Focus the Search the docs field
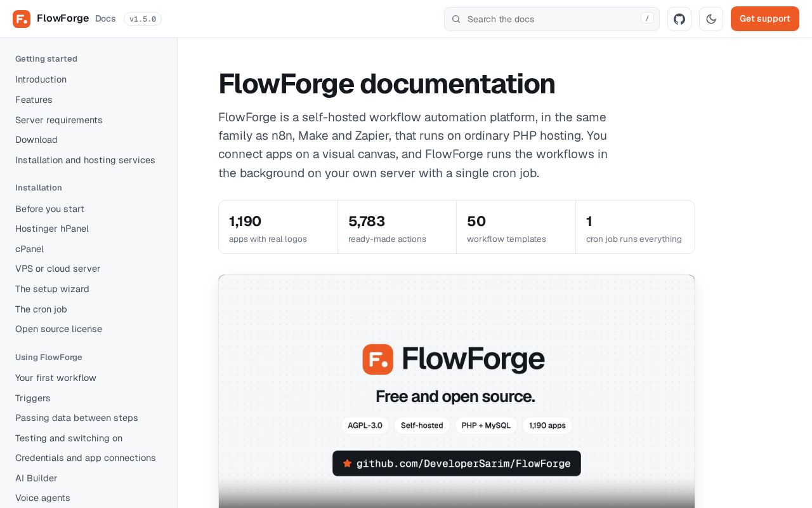The image size is (812, 508). [552, 19]
